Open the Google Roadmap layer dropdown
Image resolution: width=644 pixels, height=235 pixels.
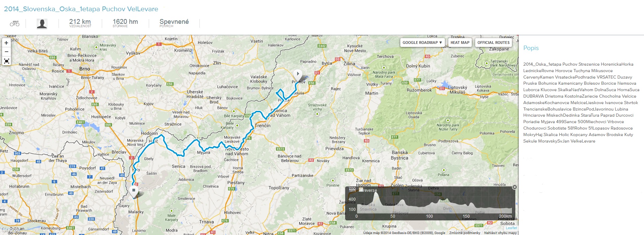[422, 43]
